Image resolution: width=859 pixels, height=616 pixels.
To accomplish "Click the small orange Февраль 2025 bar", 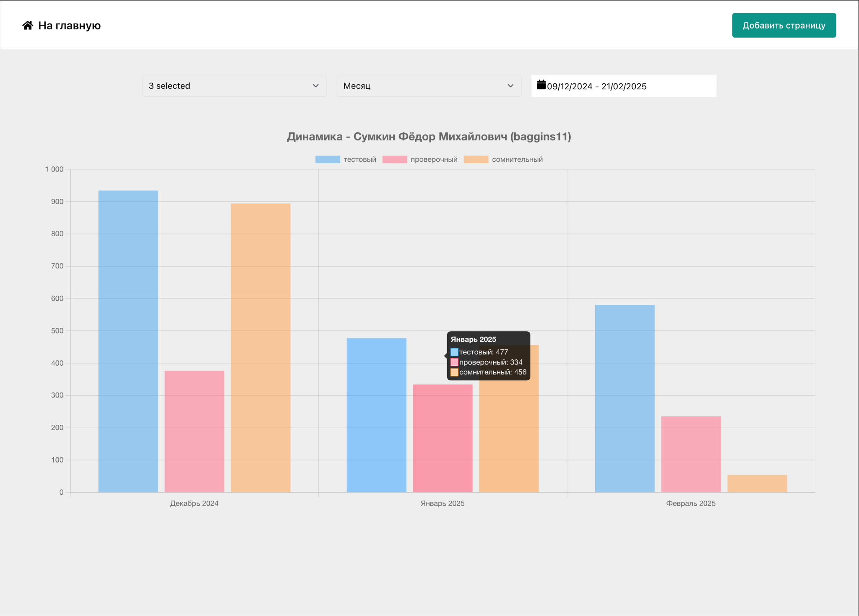I will point(757,483).
